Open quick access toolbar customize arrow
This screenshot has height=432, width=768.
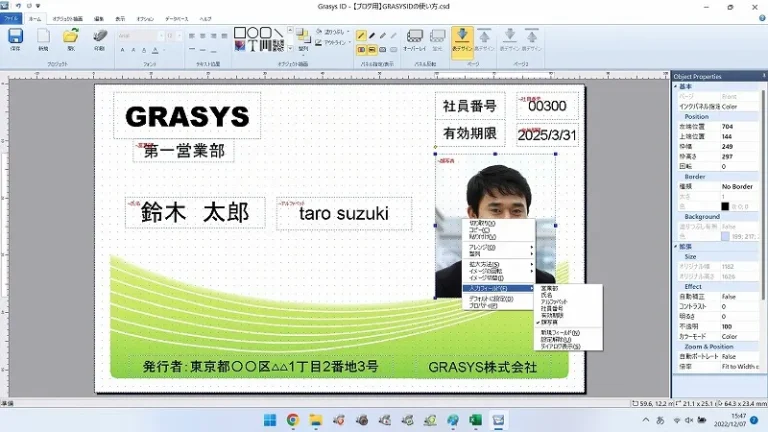point(38,6)
